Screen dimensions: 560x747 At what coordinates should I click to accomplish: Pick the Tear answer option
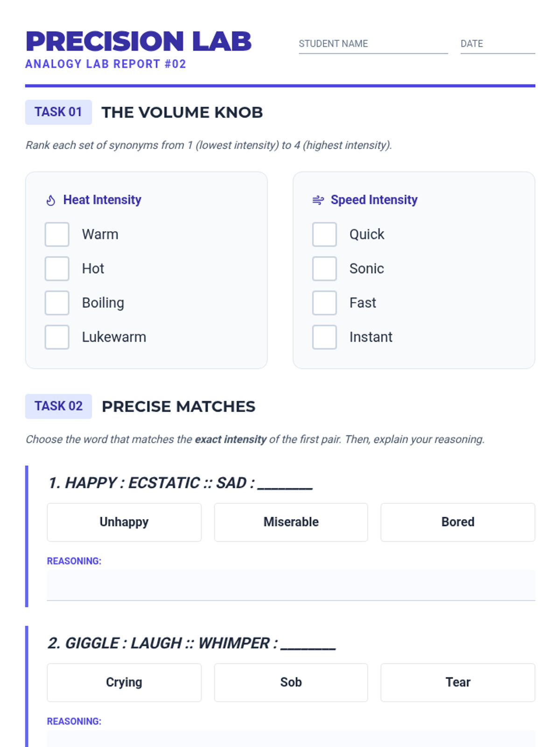point(458,683)
